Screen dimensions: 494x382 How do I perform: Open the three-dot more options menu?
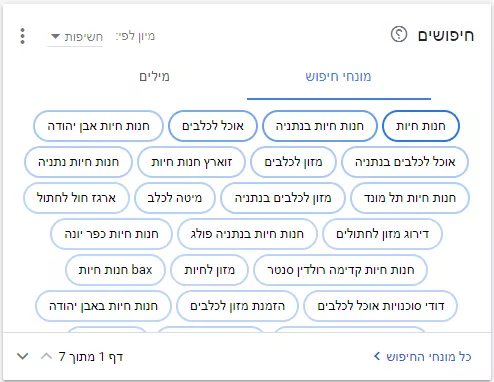[x=22, y=36]
